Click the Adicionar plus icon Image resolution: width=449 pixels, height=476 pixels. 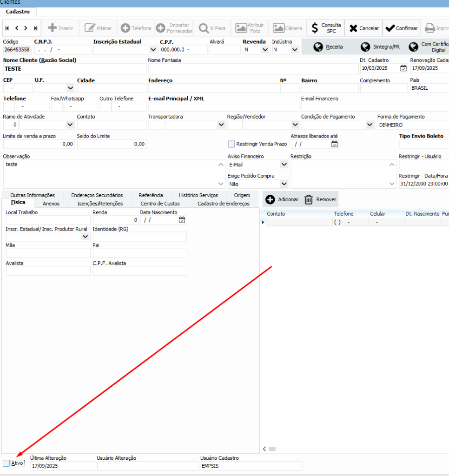[x=270, y=199]
